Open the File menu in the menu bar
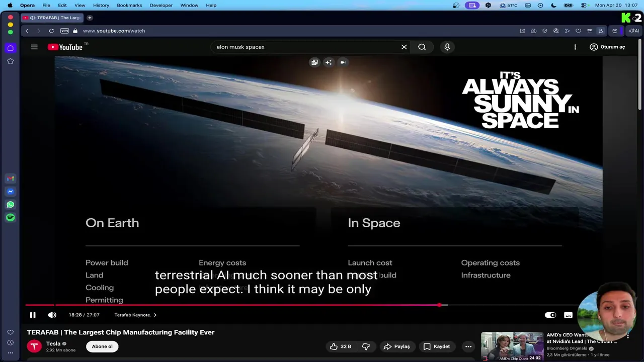The height and width of the screenshot is (362, 644). pyautogui.click(x=46, y=5)
